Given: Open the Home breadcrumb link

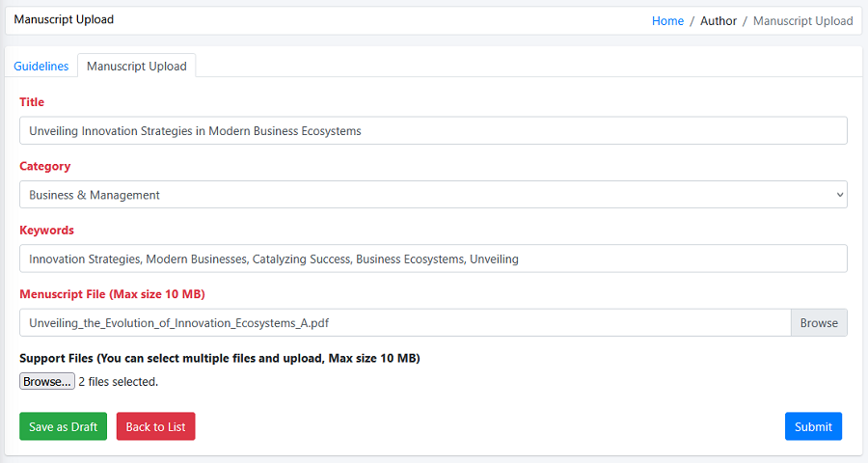Looking at the screenshot, I should pyautogui.click(x=667, y=21).
